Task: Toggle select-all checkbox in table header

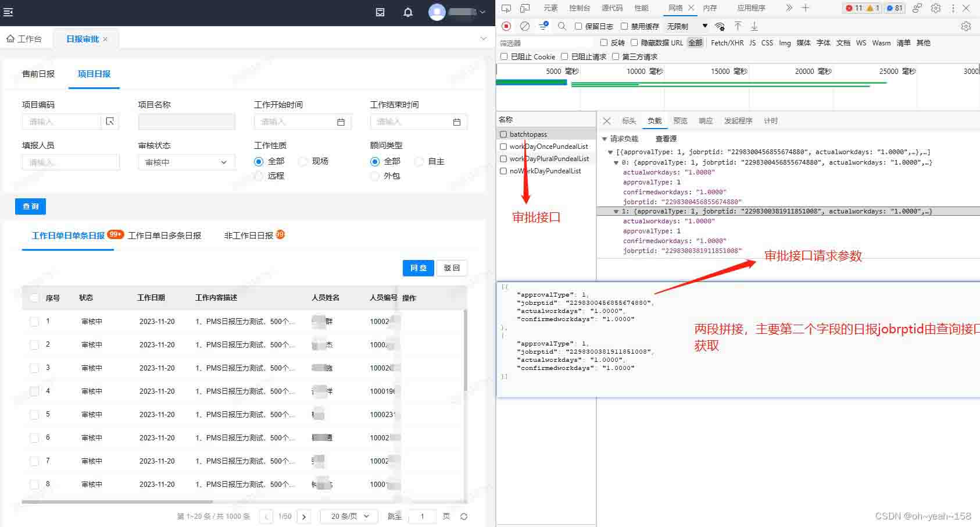Action: click(x=34, y=298)
